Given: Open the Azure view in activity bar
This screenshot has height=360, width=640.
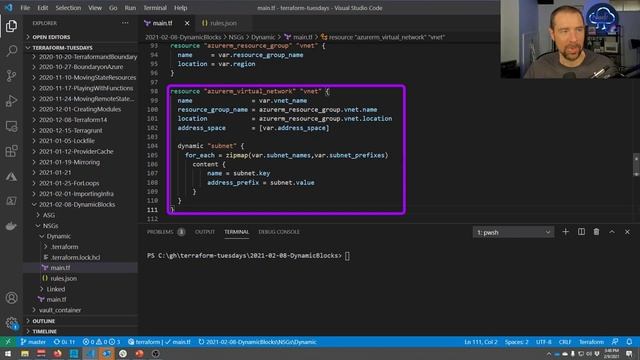Looking at the screenshot, I should coord(11,176).
